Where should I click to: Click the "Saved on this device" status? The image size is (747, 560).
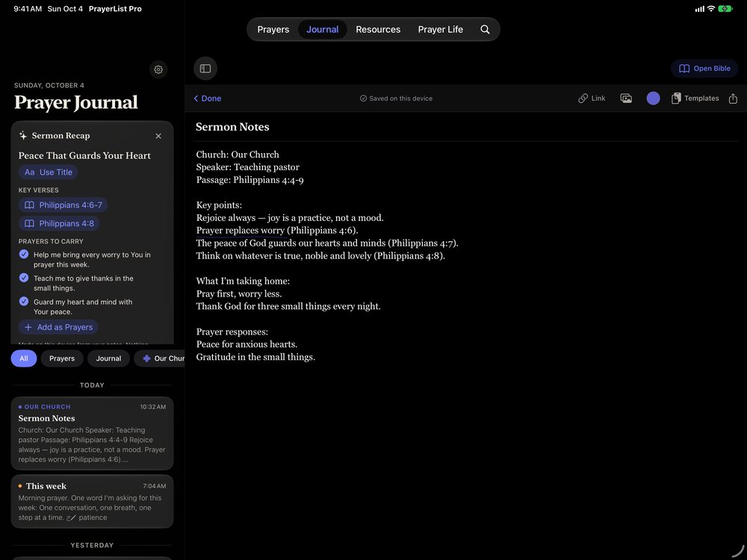click(x=396, y=99)
